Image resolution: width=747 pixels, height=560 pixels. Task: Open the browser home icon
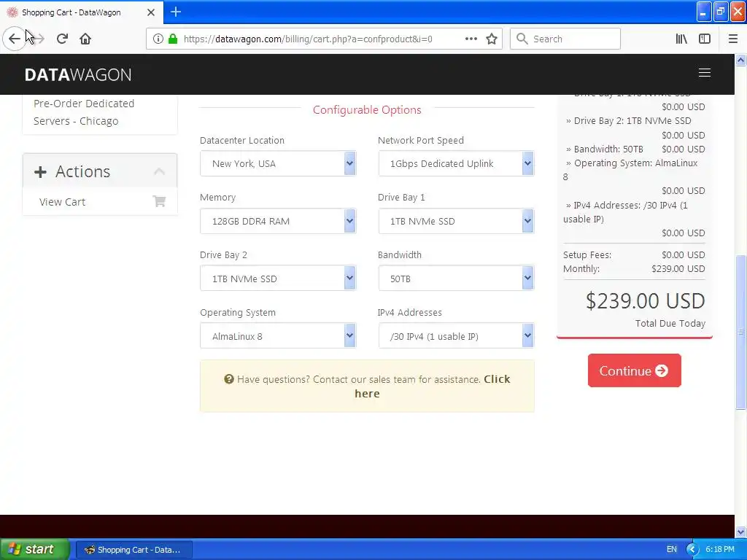(x=85, y=39)
